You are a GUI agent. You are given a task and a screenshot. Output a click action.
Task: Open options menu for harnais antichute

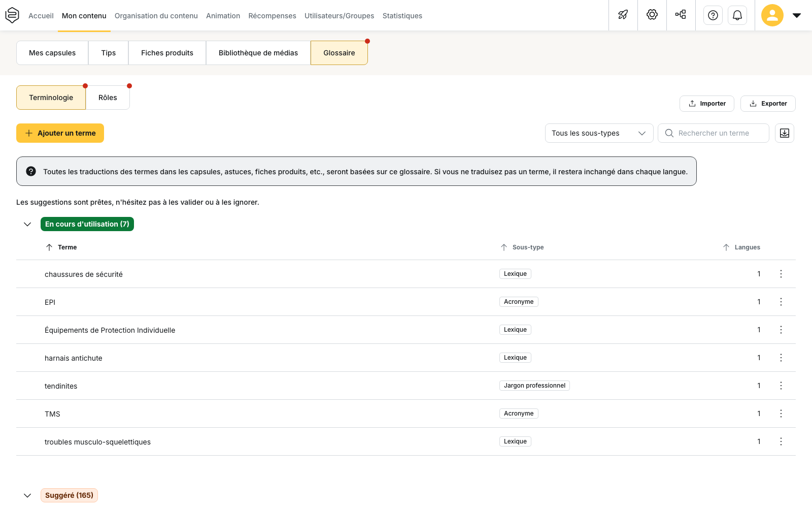(781, 358)
